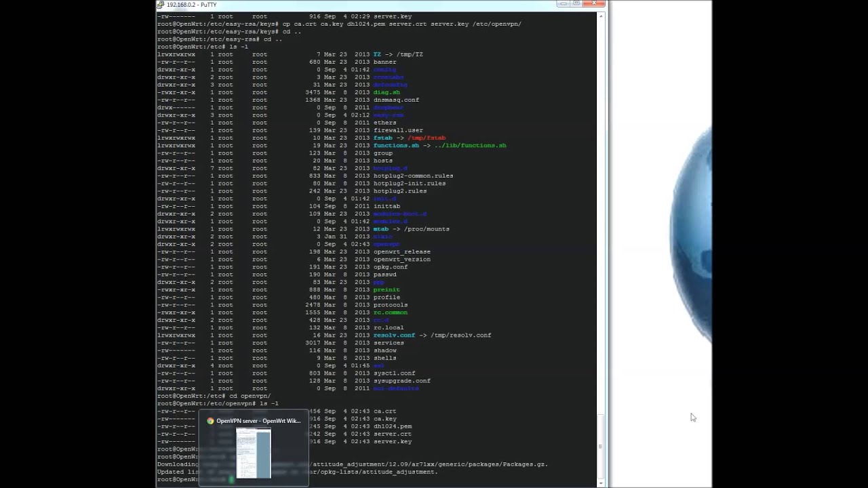Click the 'rc.local' file name
Viewport: 868px width, 488px height.
389,327
